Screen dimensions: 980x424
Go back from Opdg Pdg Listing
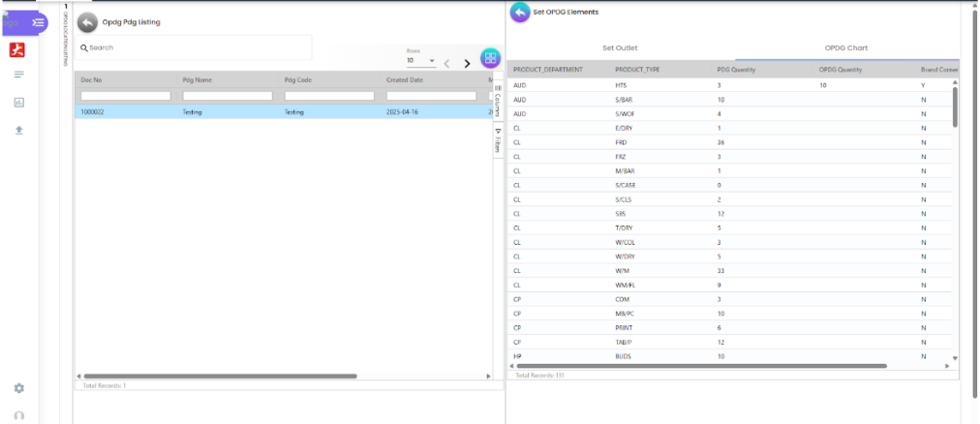pos(87,22)
